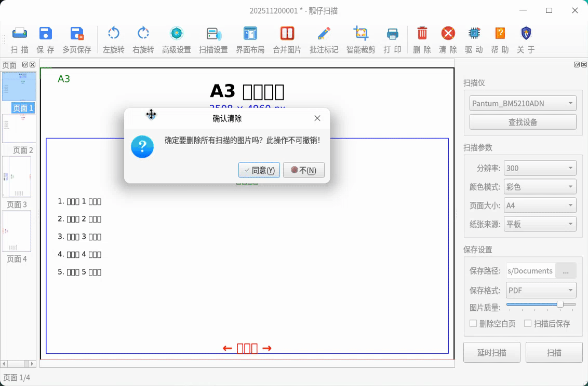Image resolution: width=588 pixels, height=386 pixels.
Task: Click the green A3 label
Action: click(64, 79)
